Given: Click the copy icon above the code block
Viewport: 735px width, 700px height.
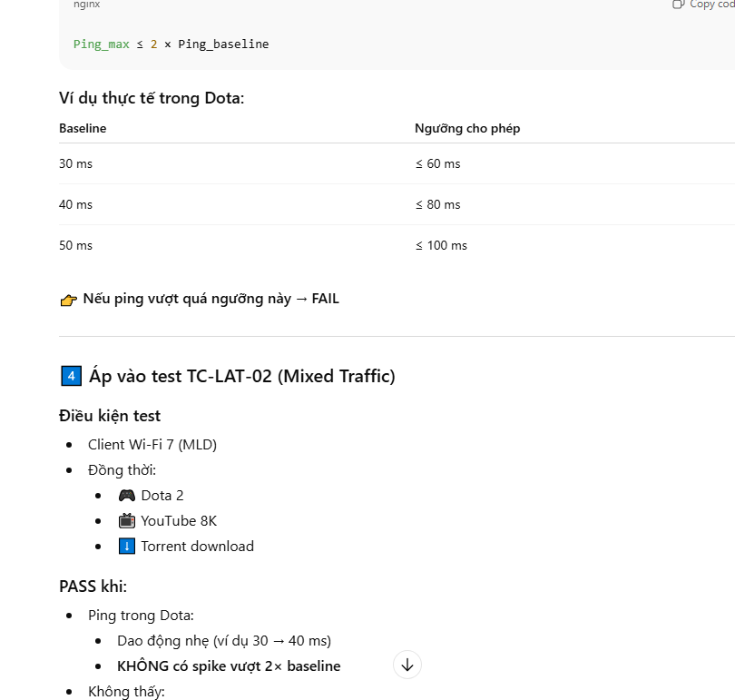Looking at the screenshot, I should [678, 5].
